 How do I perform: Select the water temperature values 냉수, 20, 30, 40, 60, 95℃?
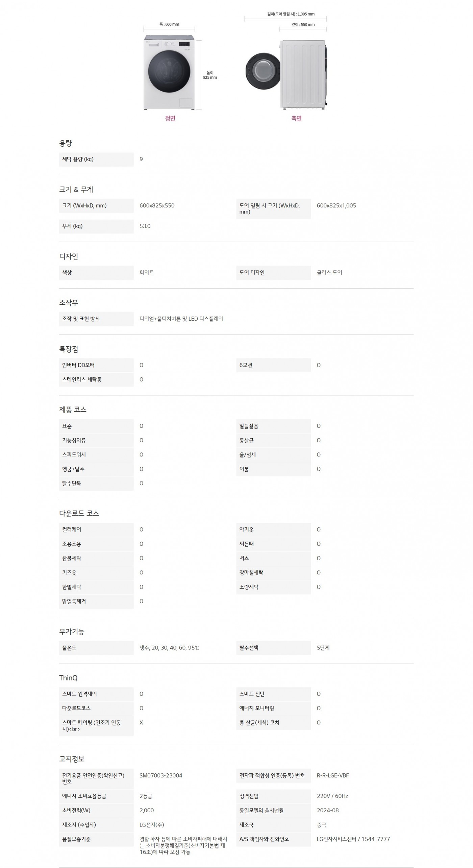coord(169,648)
